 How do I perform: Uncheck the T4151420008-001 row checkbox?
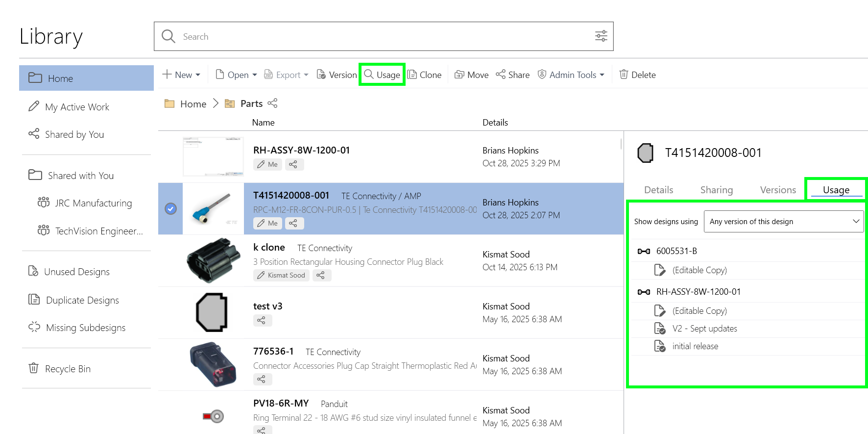point(170,209)
